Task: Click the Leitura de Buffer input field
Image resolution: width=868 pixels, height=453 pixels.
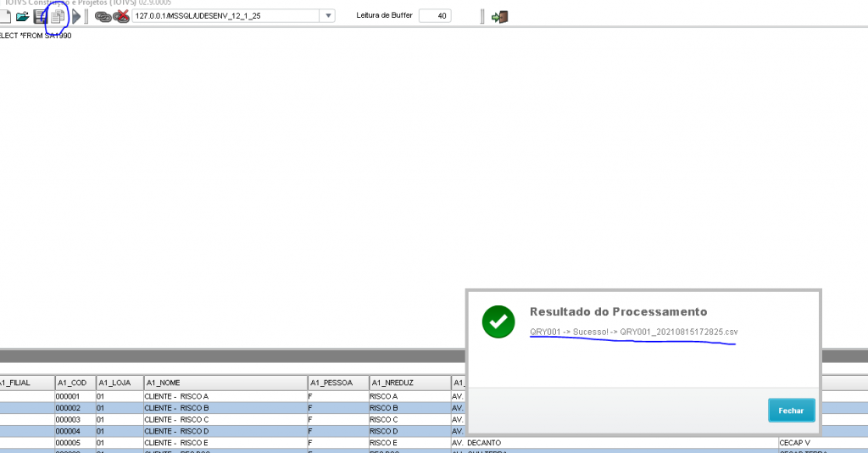Action: point(435,16)
